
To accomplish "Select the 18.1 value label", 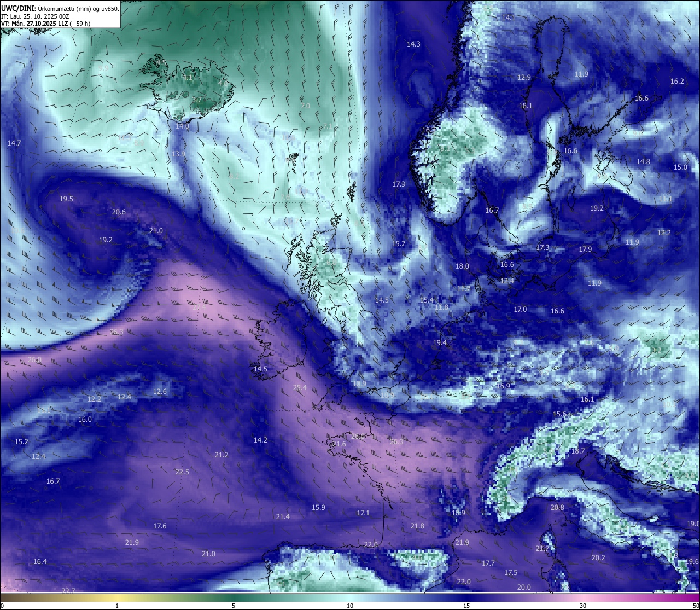I will 526,106.
